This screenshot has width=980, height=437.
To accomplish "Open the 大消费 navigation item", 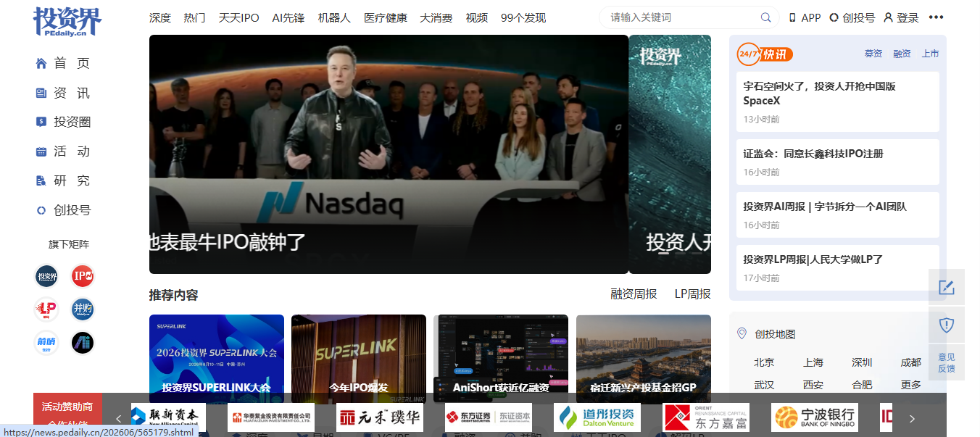I will [436, 17].
